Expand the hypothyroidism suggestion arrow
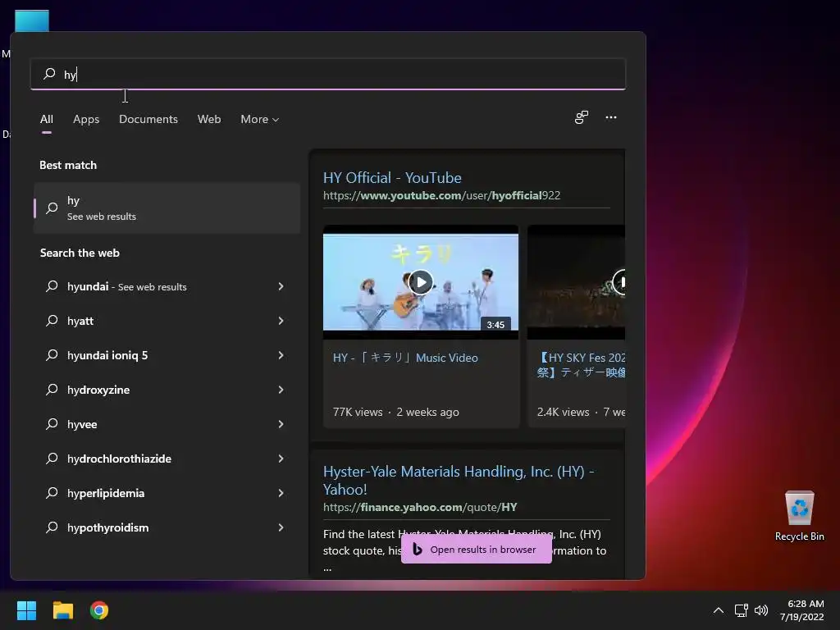840x630 pixels. pos(281,527)
